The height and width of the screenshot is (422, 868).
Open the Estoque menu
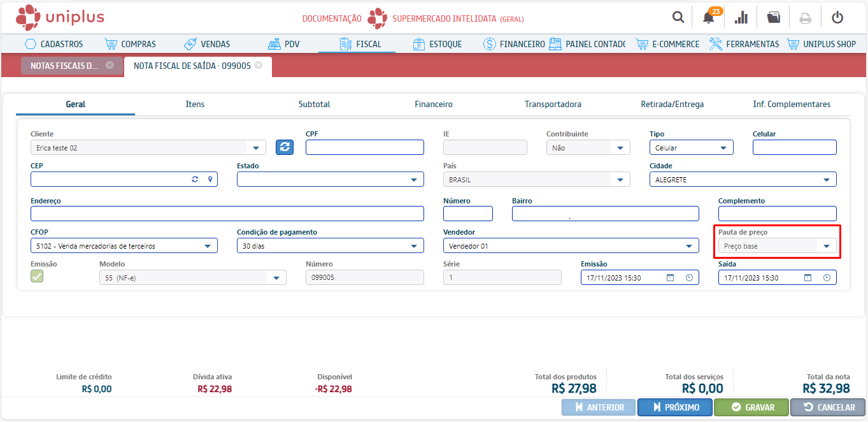tap(437, 44)
